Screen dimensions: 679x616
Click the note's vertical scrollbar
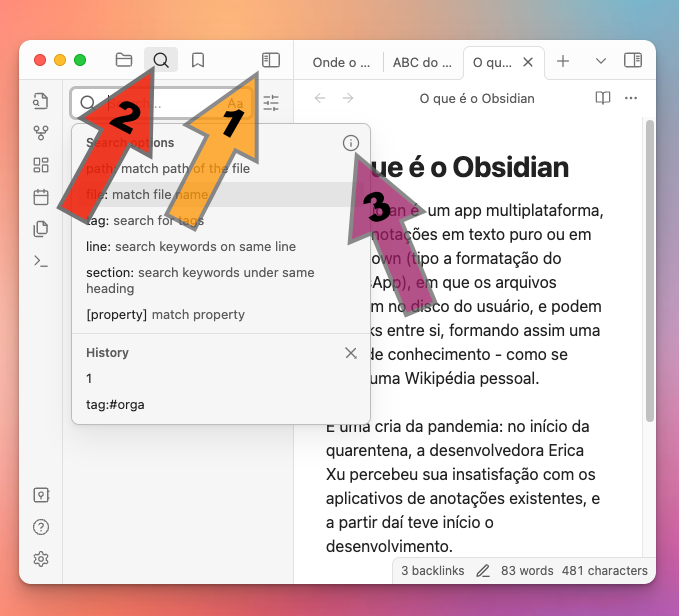pos(649,271)
